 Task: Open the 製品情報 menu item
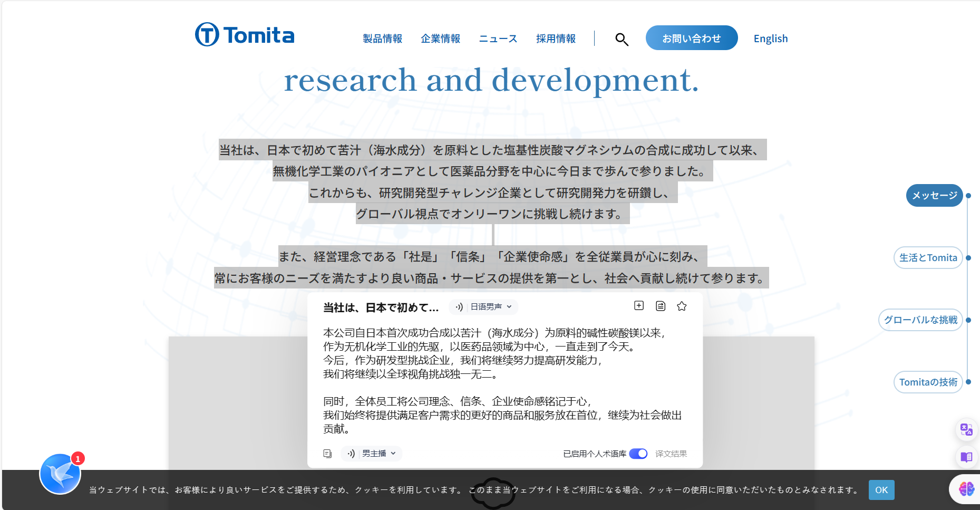pyautogui.click(x=382, y=39)
